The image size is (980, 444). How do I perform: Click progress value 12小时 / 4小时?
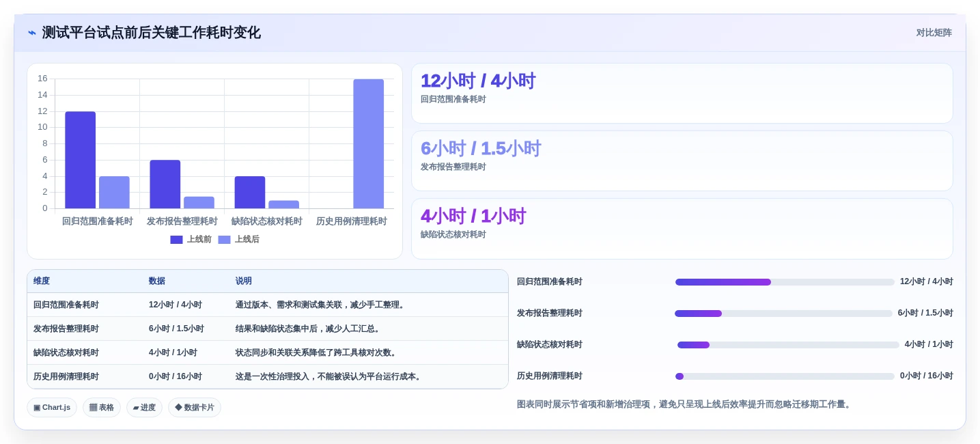[927, 281]
